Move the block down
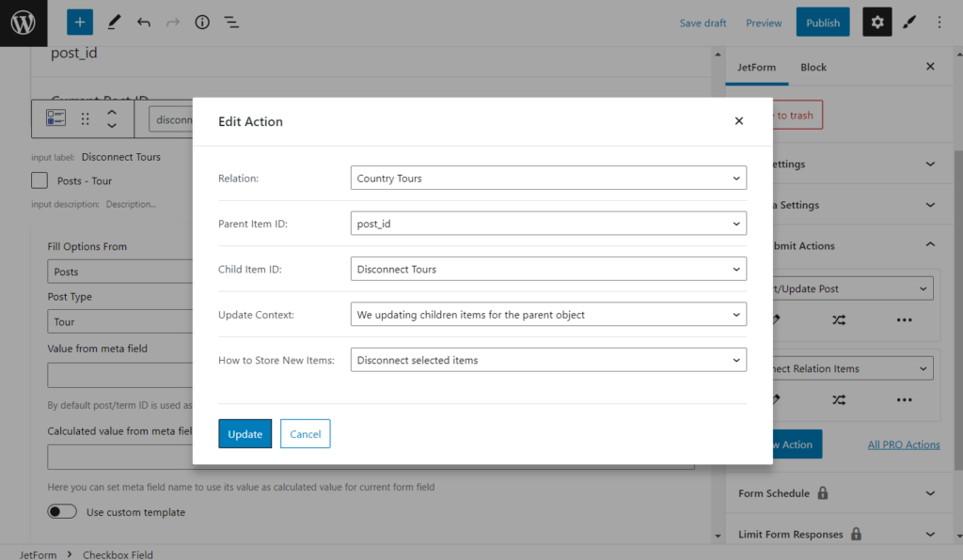Screen dimensions: 963x560 (x=112, y=125)
